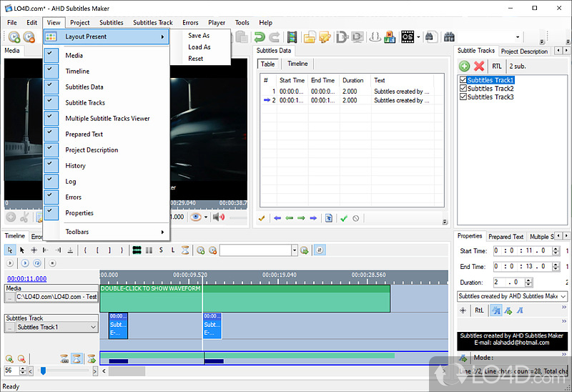Click the green add subtitle track icon
572x392 pixels.
pos(465,66)
